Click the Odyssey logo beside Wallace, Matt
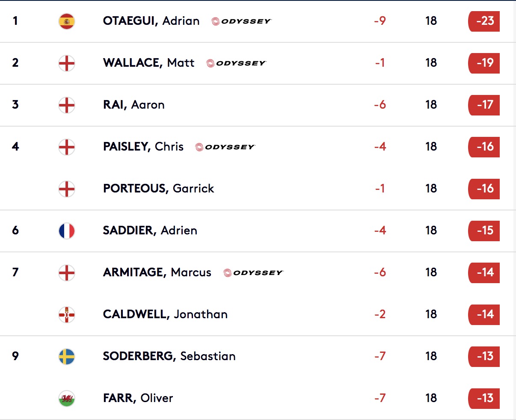Screen dimensions: 516x420 (236, 63)
